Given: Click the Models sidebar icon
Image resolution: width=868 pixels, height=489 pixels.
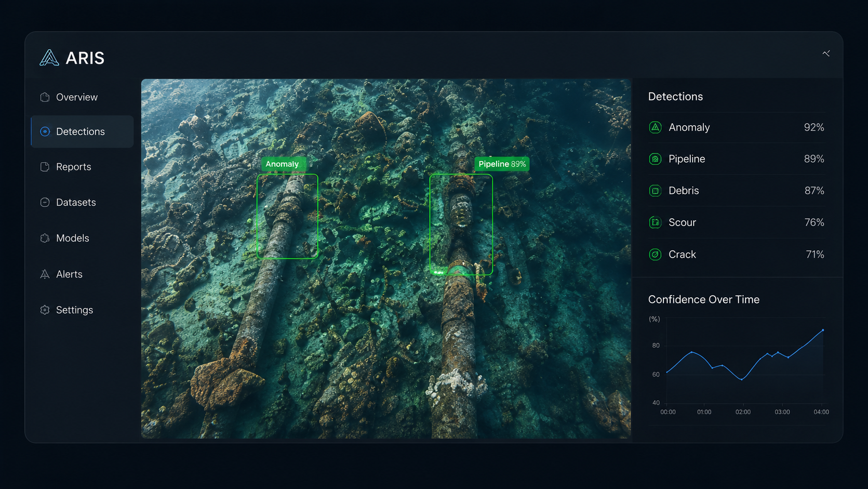Looking at the screenshot, I should pos(45,238).
